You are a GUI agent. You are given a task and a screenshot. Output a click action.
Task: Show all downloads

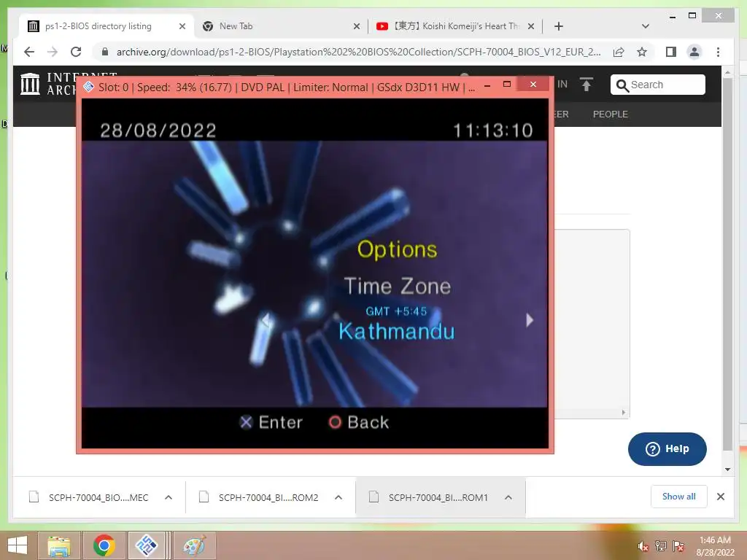tap(679, 497)
